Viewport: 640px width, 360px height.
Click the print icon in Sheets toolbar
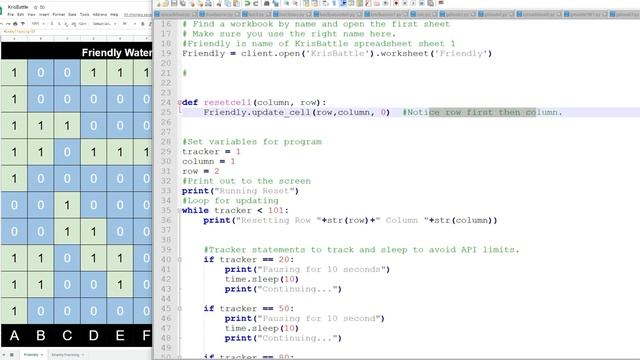tap(15, 24)
